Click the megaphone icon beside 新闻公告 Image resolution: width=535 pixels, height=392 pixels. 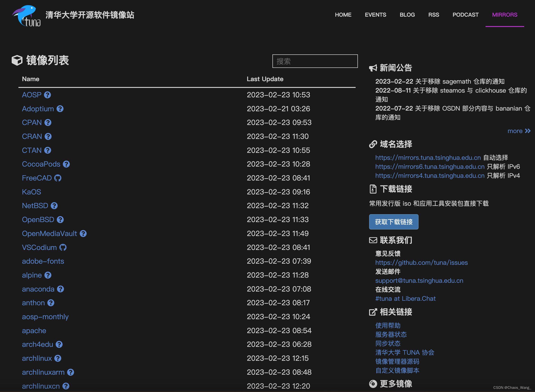click(373, 68)
